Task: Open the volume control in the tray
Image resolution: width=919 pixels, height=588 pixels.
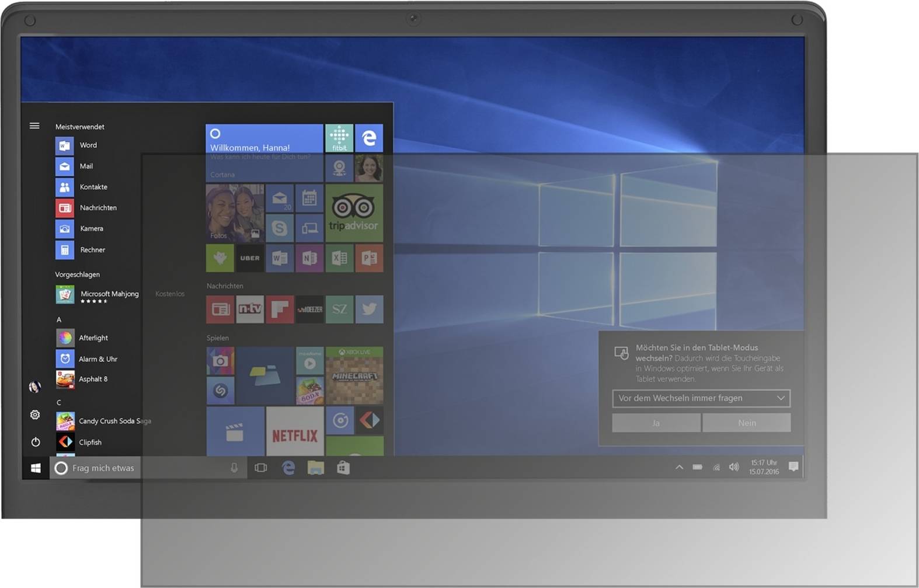Action: point(734,467)
